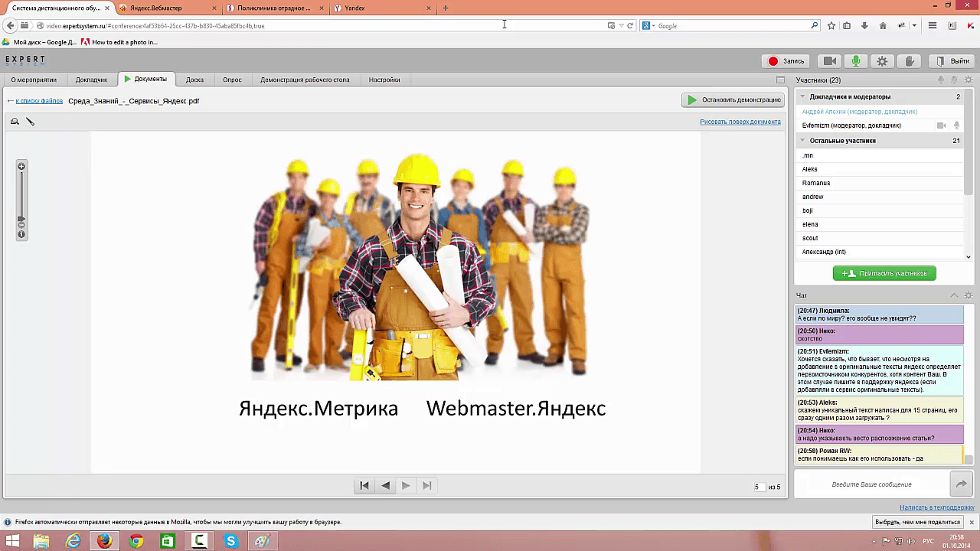
Task: Toggle Evfemizm's microphone icon
Action: pyautogui.click(x=956, y=126)
